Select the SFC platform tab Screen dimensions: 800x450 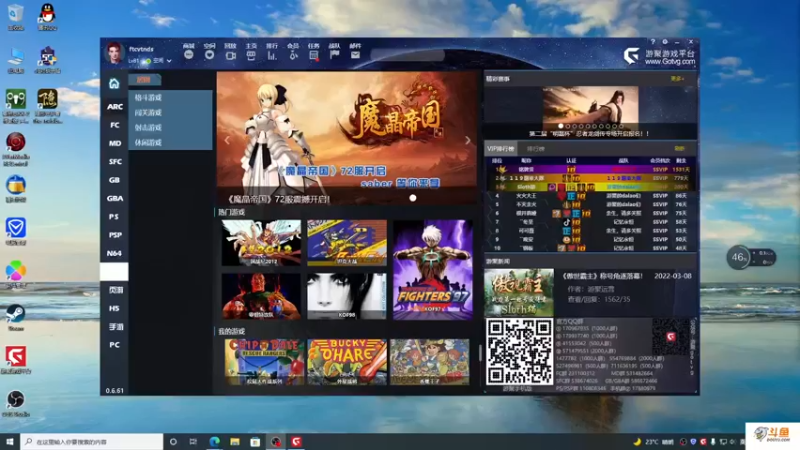114,162
